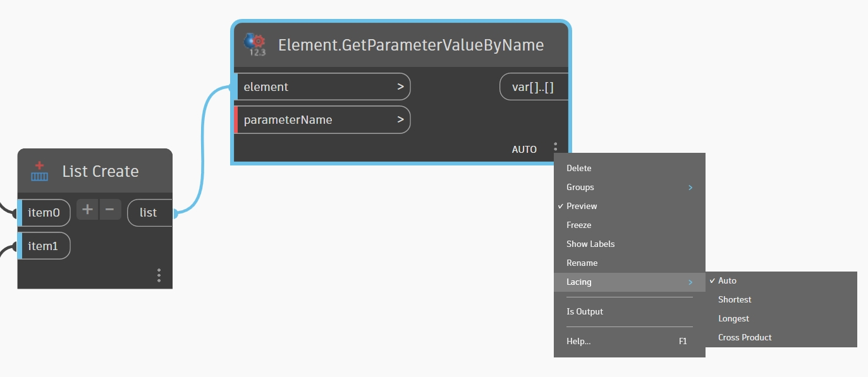Toggle the Preview option in context menu
This screenshot has width=868, height=377.
(x=582, y=206)
